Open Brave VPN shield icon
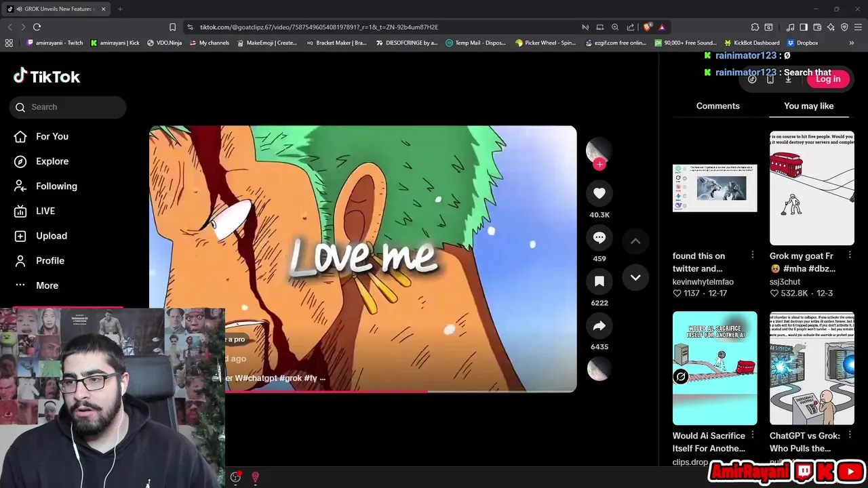The image size is (868, 488). (x=844, y=27)
